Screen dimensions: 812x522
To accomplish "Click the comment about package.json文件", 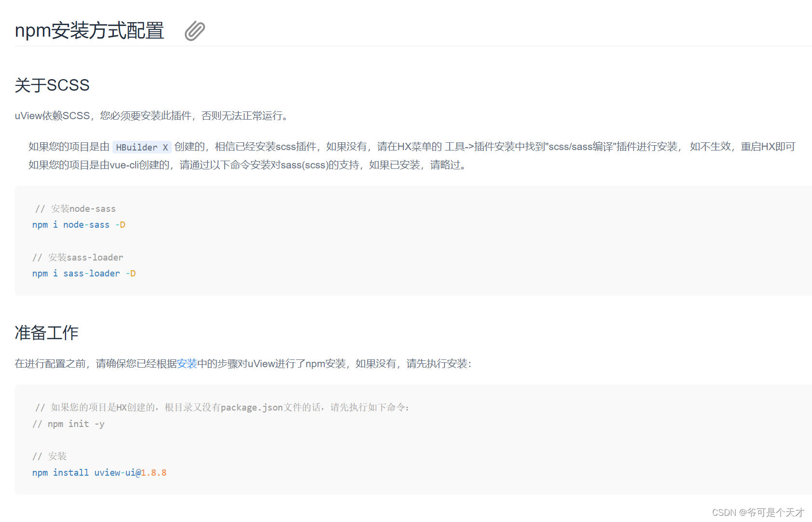I will coord(222,408).
